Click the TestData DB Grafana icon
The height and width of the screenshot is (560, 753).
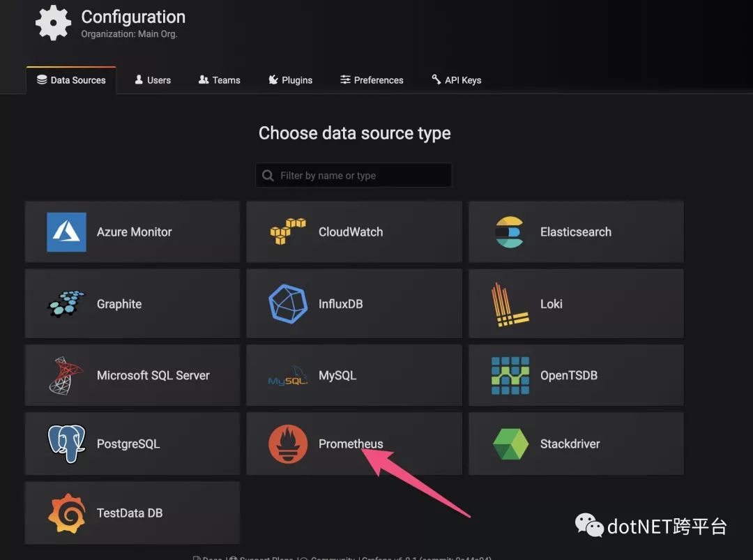tap(67, 513)
